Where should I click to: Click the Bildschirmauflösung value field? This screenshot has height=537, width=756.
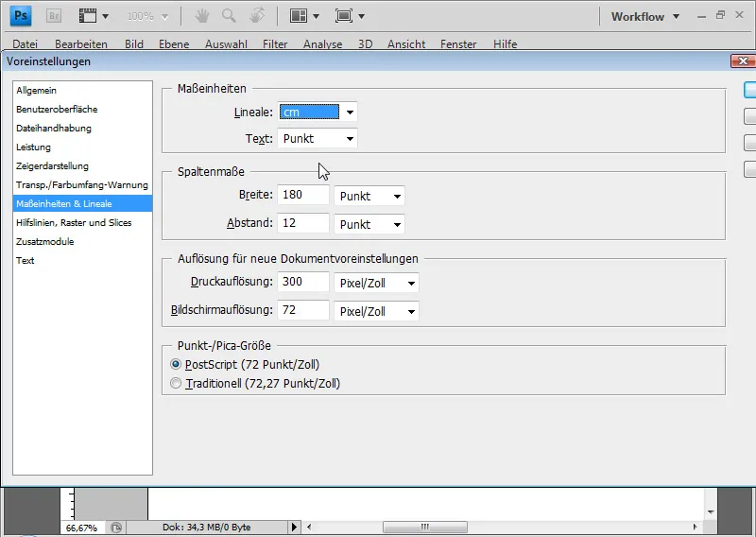(303, 310)
